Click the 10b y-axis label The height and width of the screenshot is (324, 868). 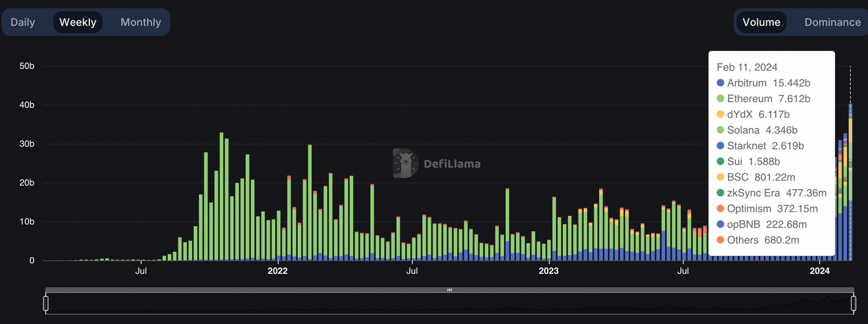coord(27,222)
